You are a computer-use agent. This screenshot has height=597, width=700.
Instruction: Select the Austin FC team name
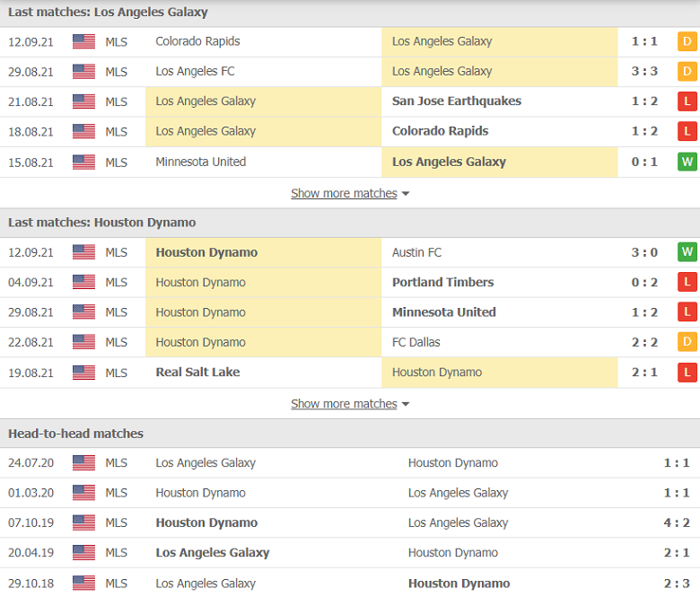(416, 252)
